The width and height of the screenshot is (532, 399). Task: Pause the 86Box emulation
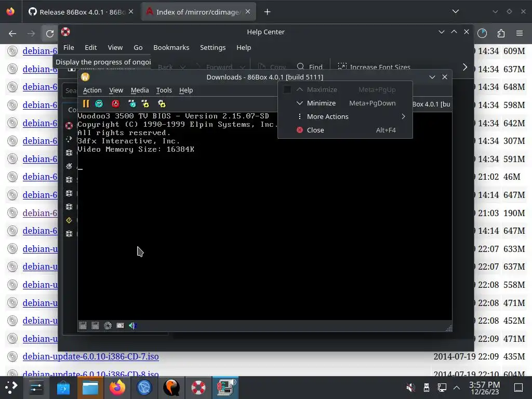click(x=86, y=104)
